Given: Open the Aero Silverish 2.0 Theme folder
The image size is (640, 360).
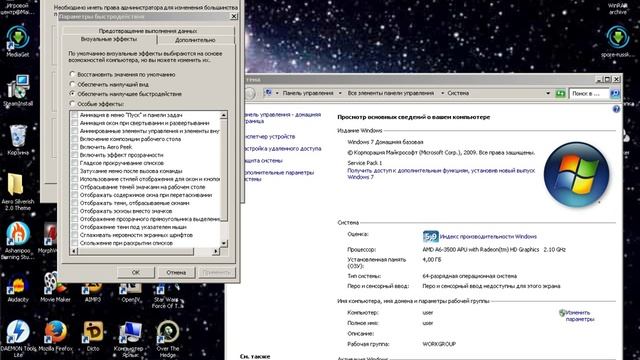Looking at the screenshot, I should coord(18,192).
